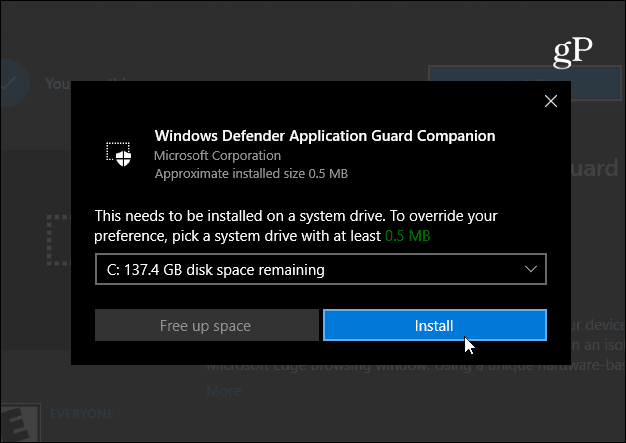Open the C: drive selection dropdown
626x443 pixels.
[x=321, y=269]
